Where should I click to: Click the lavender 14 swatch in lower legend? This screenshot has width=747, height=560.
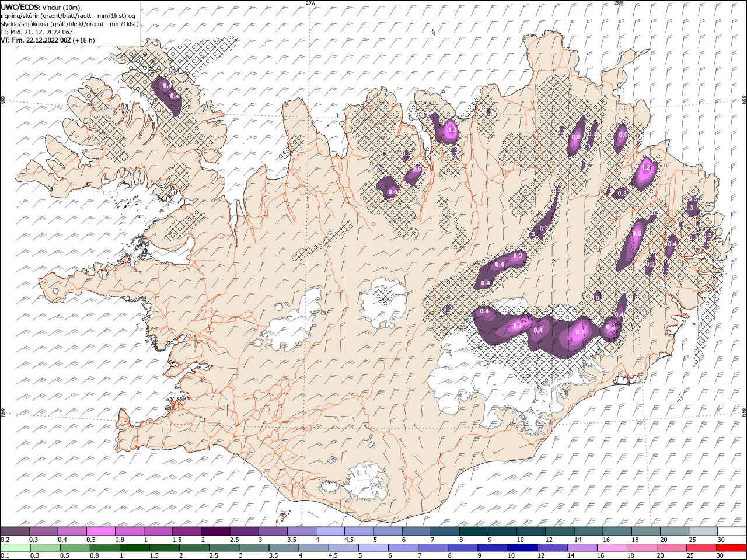coord(582,548)
